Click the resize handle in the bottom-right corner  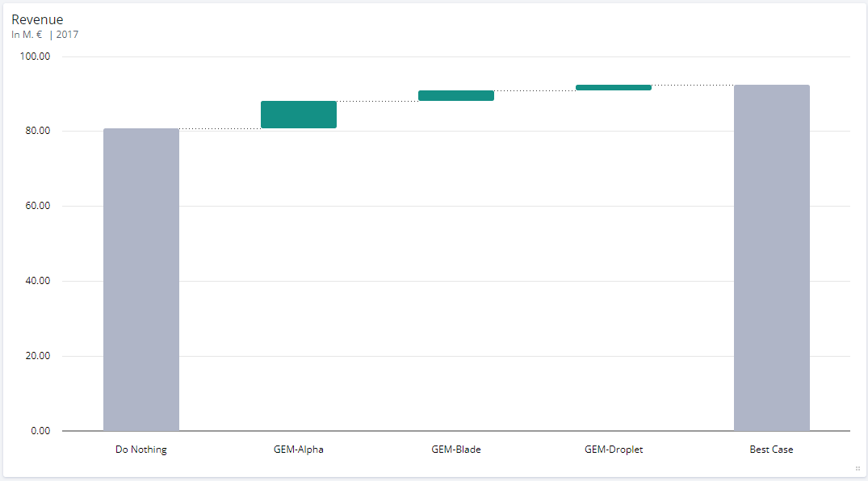tap(858, 469)
